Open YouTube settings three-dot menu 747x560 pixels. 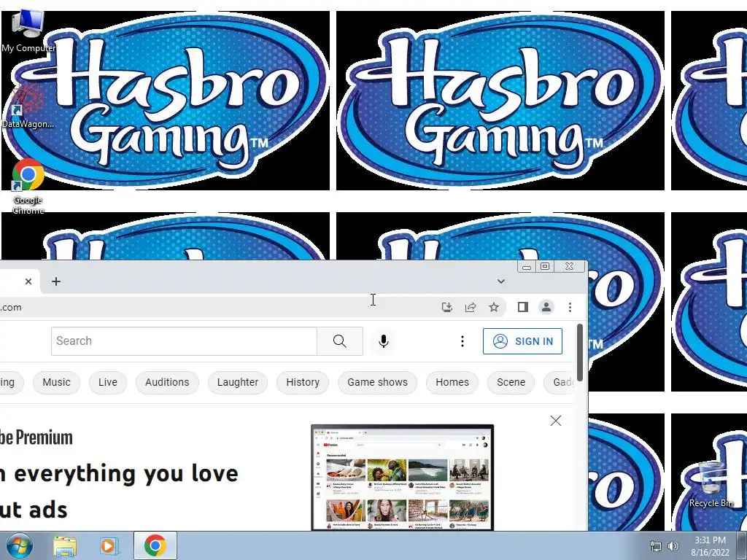[462, 341]
